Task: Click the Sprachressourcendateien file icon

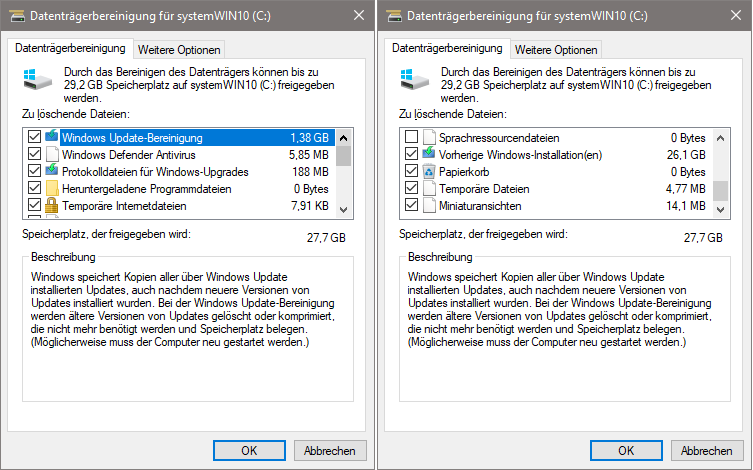Action: (x=429, y=137)
